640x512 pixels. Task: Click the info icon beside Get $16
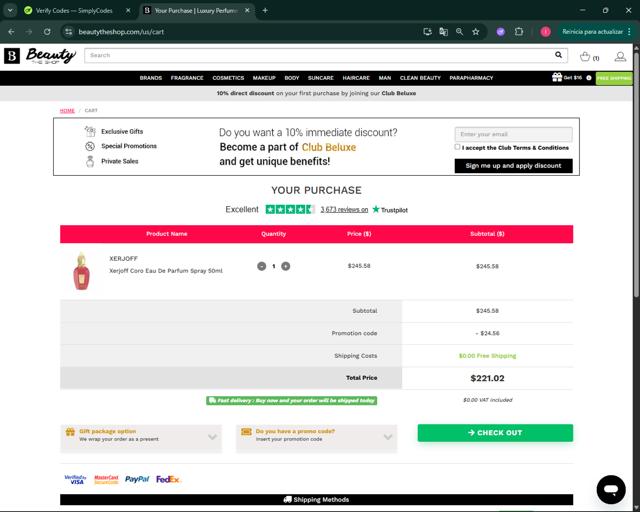coord(589,78)
